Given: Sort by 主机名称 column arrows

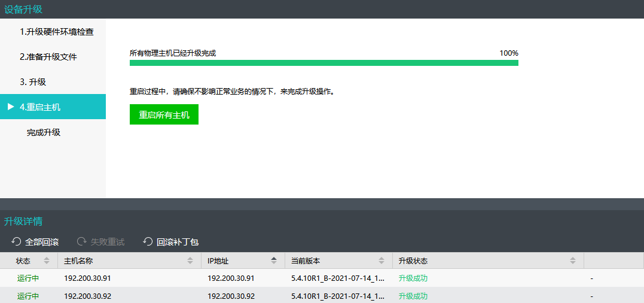Looking at the screenshot, I should tap(190, 261).
